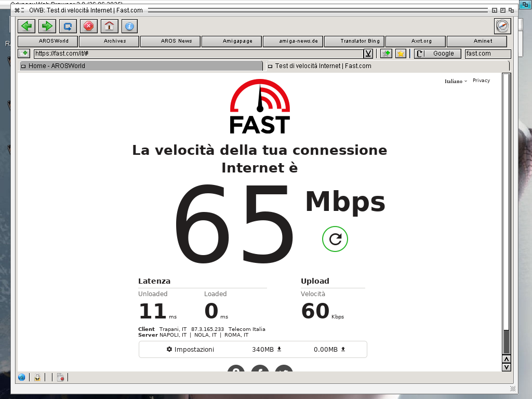Click the Impostazioni gear icon
The width and height of the screenshot is (532, 399).
point(169,349)
